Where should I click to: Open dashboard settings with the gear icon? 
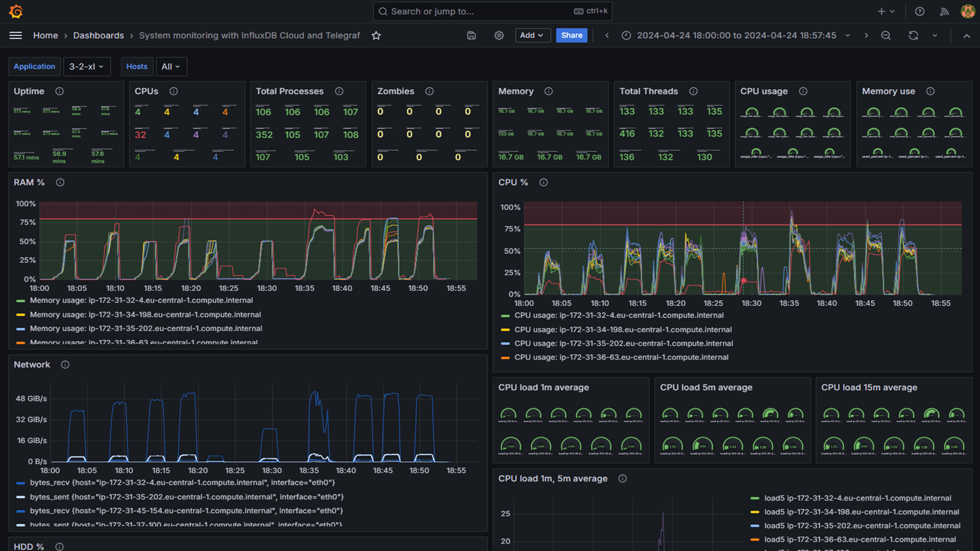coord(498,35)
